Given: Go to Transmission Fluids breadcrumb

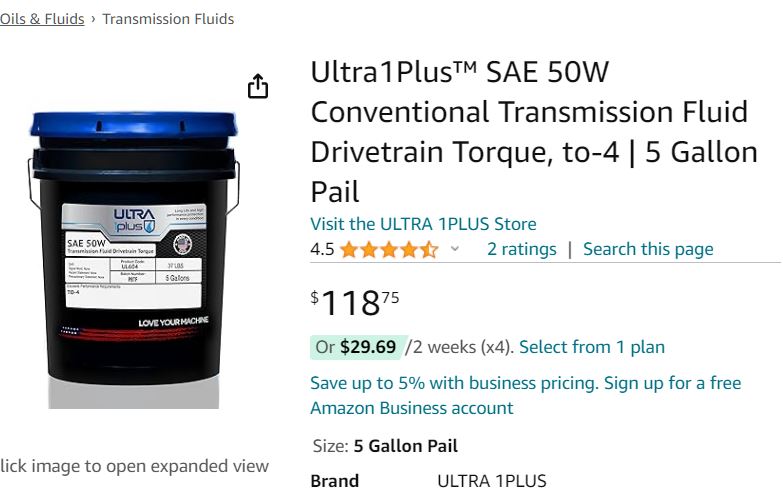Looking at the screenshot, I should [x=168, y=19].
